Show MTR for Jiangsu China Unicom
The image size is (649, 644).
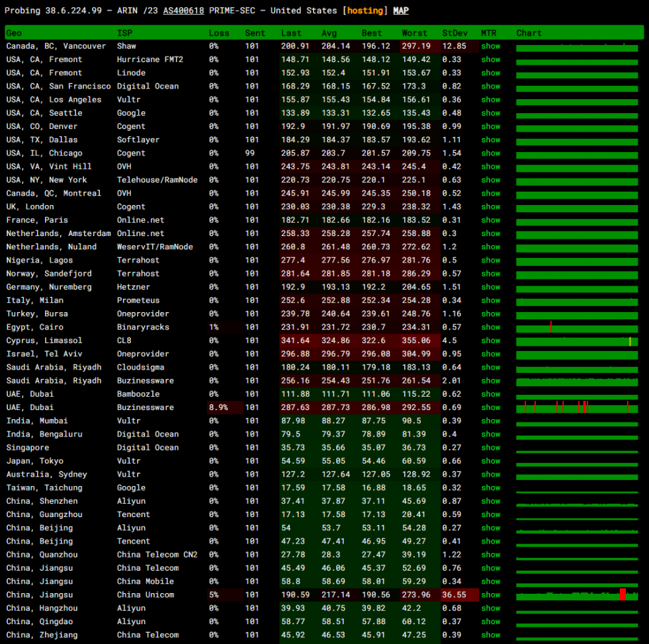pos(490,595)
